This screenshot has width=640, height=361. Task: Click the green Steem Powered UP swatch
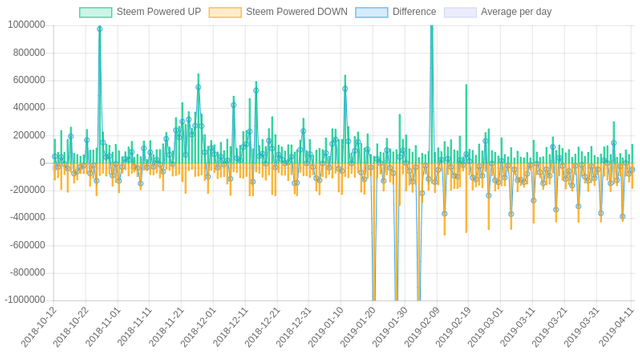click(96, 12)
